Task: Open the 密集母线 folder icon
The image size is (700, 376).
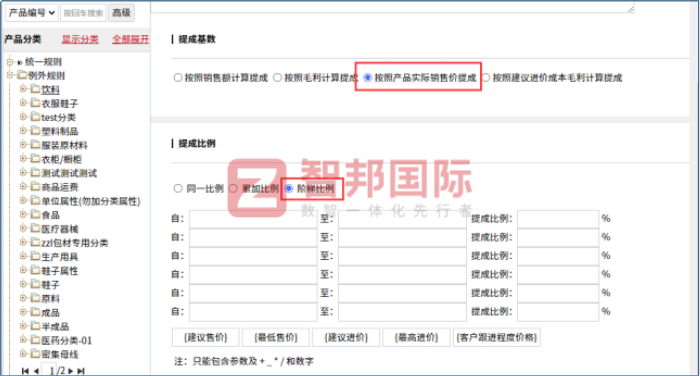Action: (x=35, y=354)
